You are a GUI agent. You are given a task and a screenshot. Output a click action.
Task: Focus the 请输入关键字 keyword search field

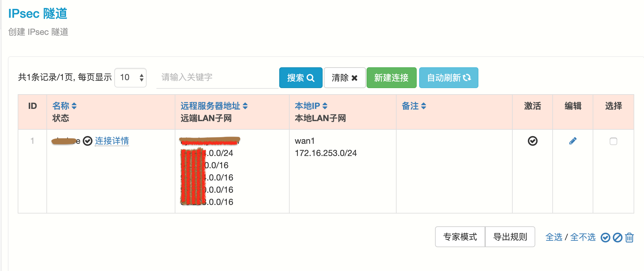click(x=217, y=78)
